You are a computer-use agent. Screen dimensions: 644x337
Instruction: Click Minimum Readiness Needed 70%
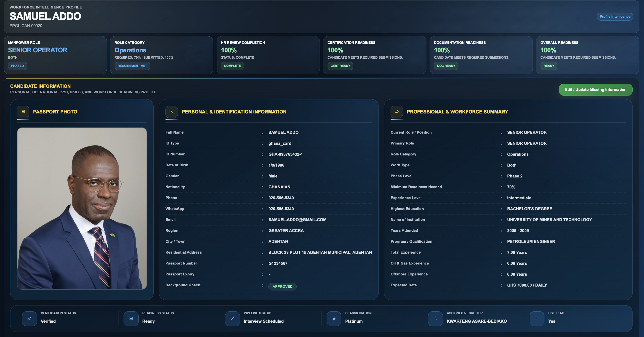pos(511,187)
